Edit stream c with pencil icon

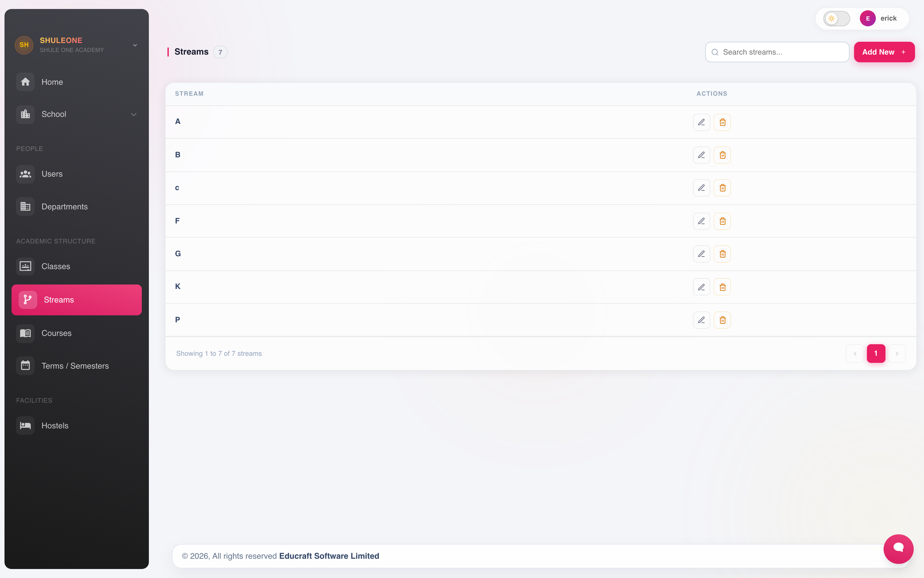pos(701,188)
